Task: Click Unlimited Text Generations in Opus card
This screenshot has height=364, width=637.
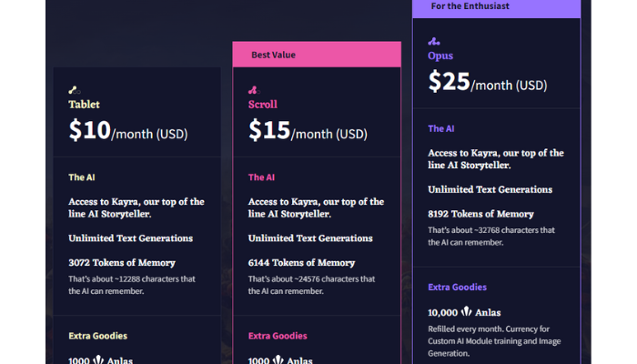Action: pos(490,189)
